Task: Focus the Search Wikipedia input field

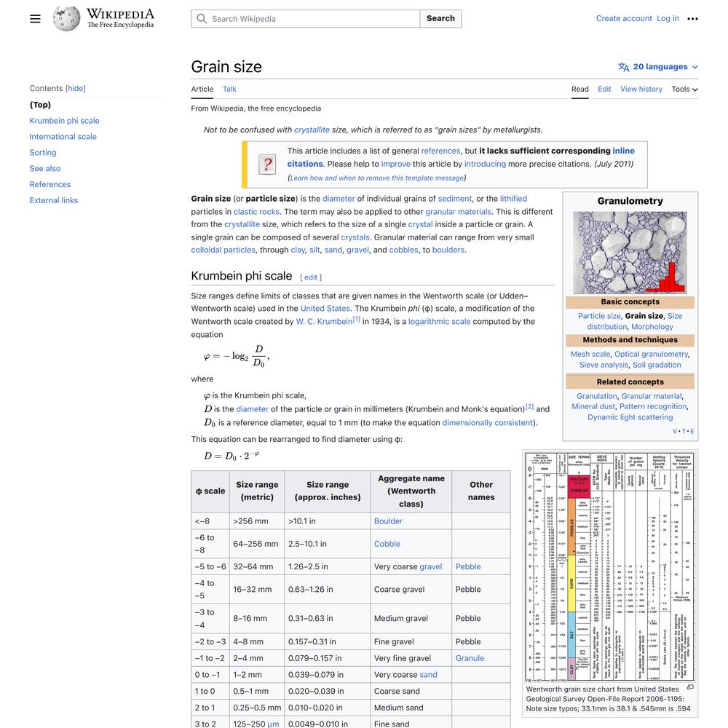Action: point(306,19)
